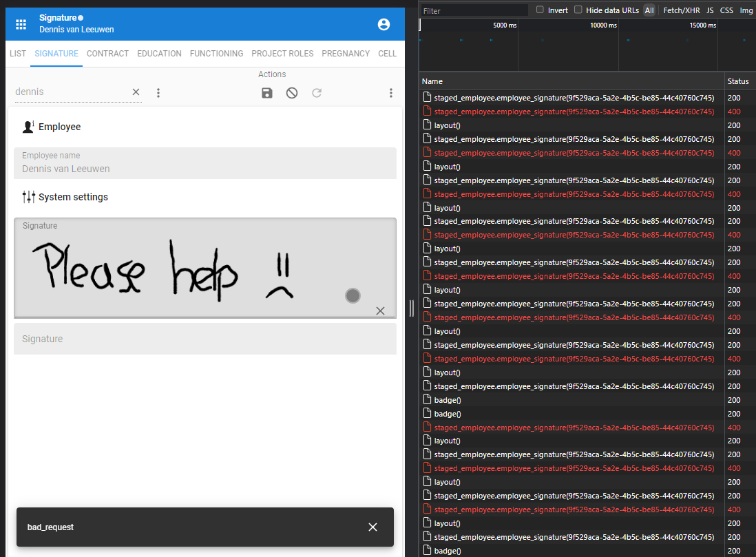The width and height of the screenshot is (756, 557).
Task: Click the Employee name field
Action: [x=205, y=163]
